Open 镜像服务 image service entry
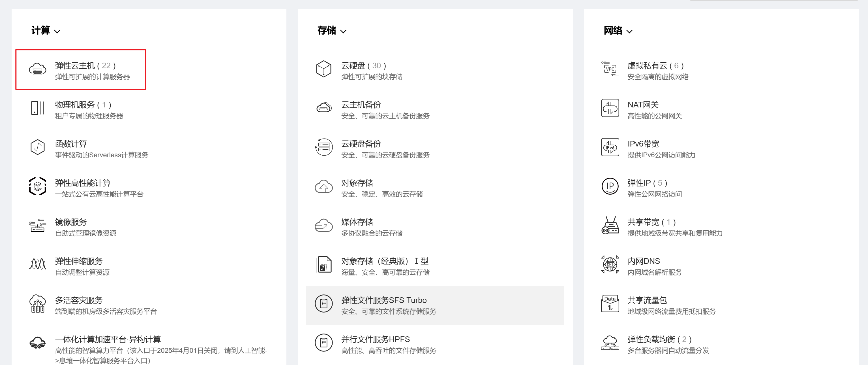 (x=71, y=222)
